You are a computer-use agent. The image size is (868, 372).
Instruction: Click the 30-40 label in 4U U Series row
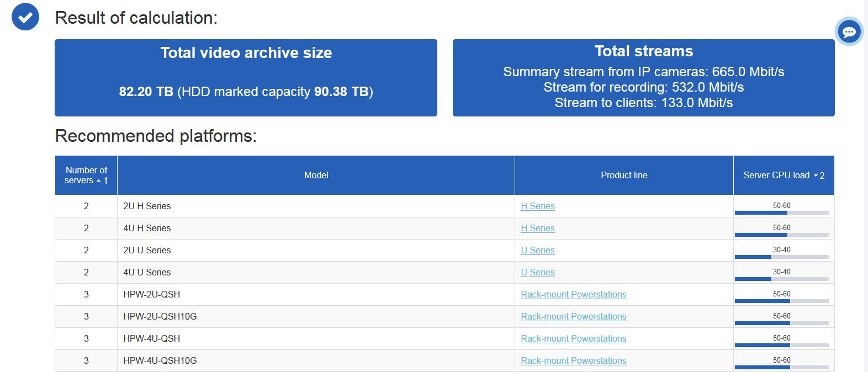click(x=782, y=272)
